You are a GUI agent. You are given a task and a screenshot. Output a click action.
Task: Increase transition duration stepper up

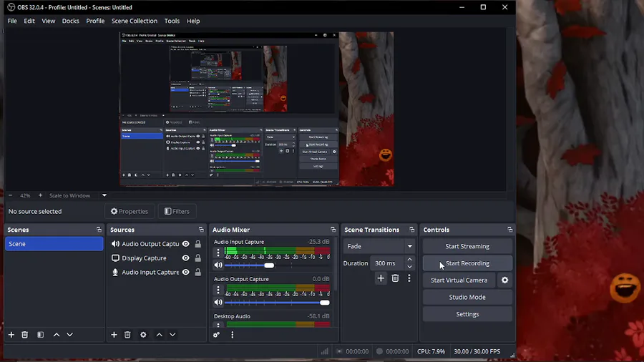[409, 260]
